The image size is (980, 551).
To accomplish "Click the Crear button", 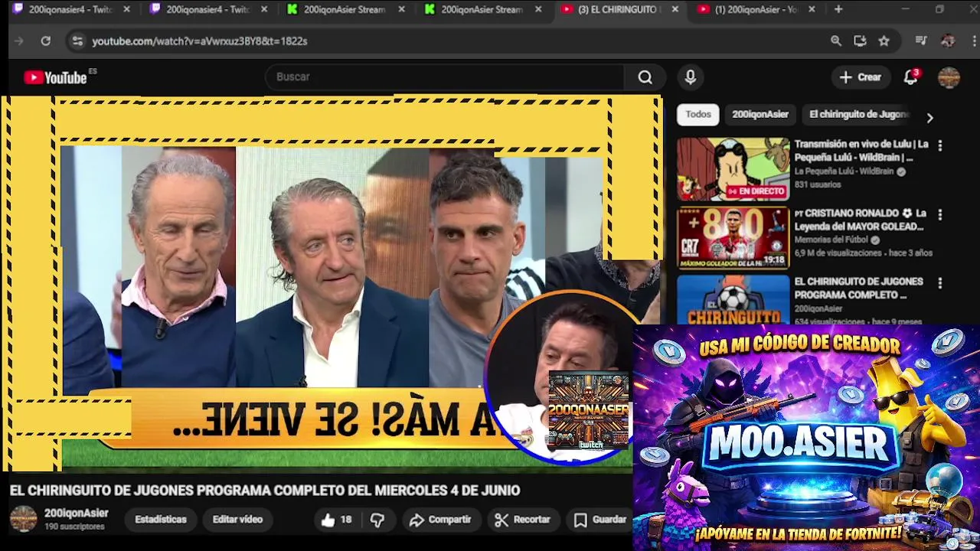I will 860,77.
